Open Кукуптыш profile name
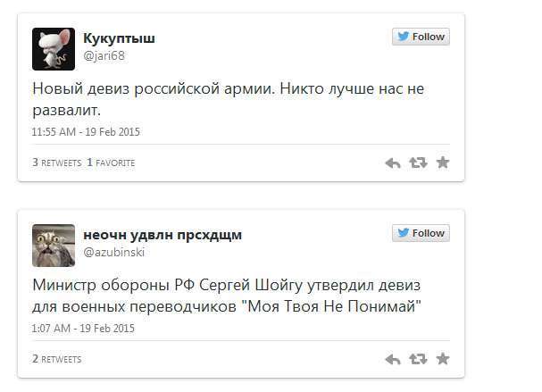The width and height of the screenshot is (542, 392). (x=120, y=38)
